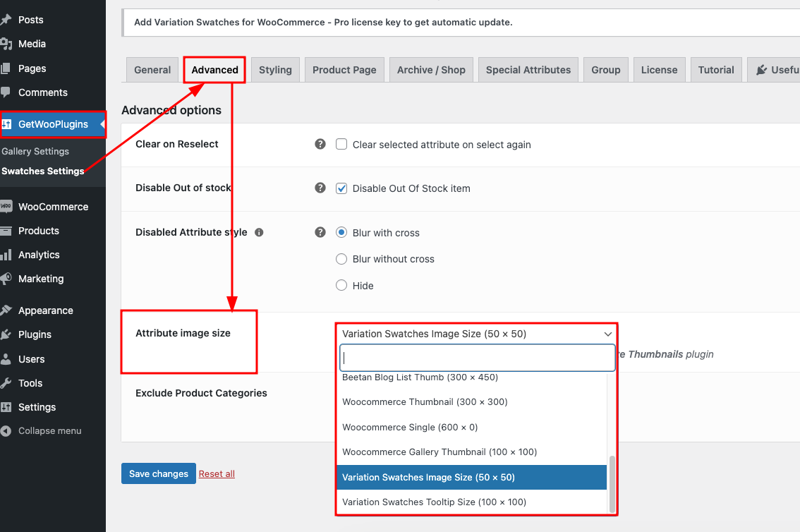
Task: Choose Woocommerce Gallery Thumbnail (100 × 100)
Action: pos(472,452)
